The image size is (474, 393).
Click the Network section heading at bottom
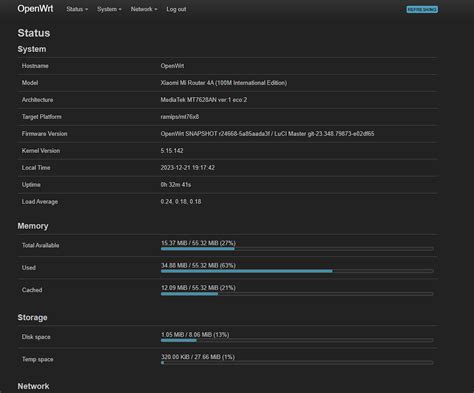coord(33,386)
